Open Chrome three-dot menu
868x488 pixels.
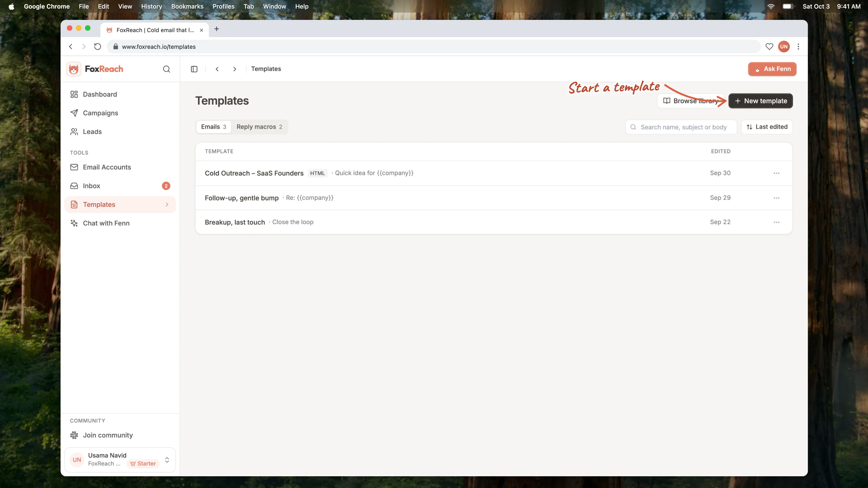[x=798, y=47]
